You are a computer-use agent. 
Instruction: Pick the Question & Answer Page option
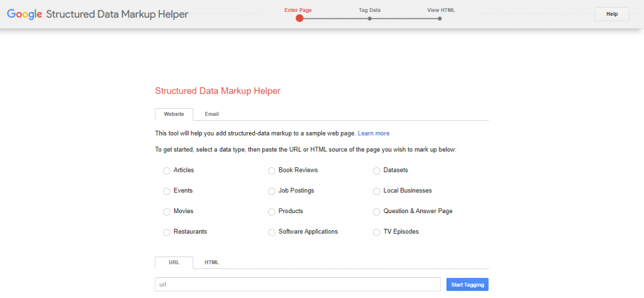point(377,212)
